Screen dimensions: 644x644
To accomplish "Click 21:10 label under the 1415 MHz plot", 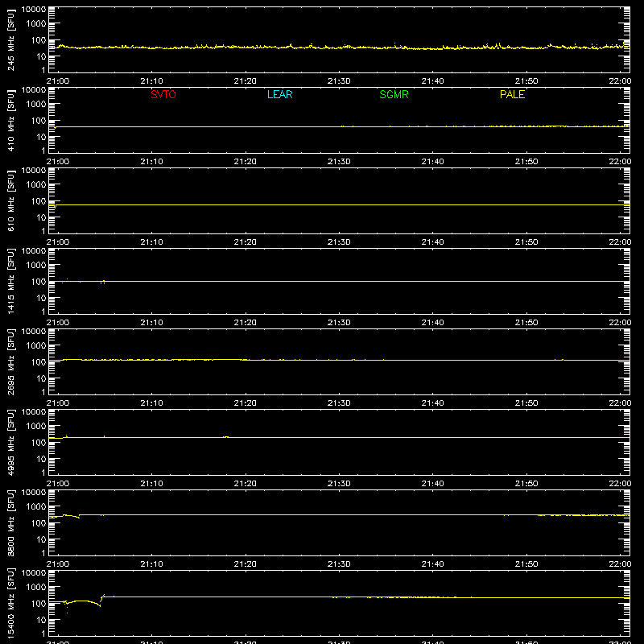I will [x=151, y=323].
